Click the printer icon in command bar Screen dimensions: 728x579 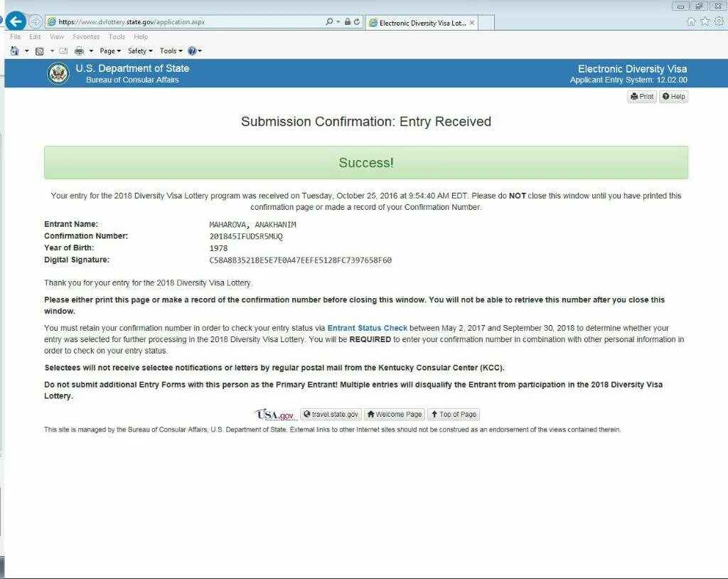(79, 51)
